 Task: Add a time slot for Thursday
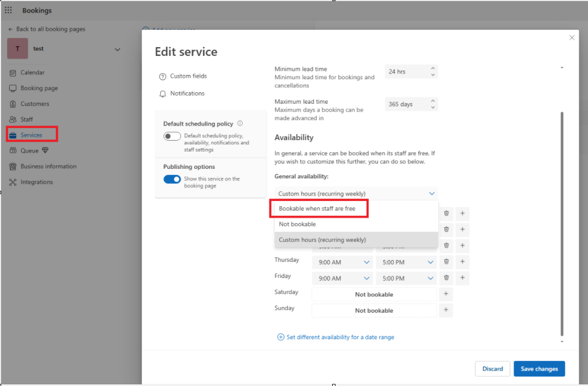tap(463, 262)
